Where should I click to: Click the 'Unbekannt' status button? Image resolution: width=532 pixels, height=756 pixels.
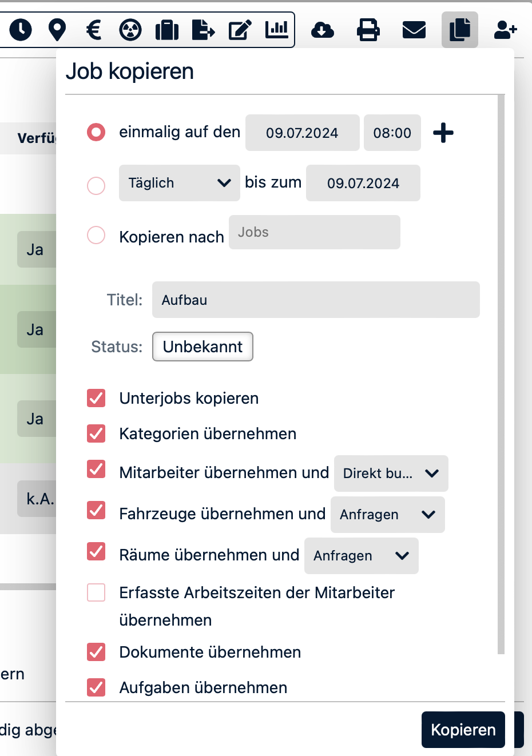(x=203, y=347)
